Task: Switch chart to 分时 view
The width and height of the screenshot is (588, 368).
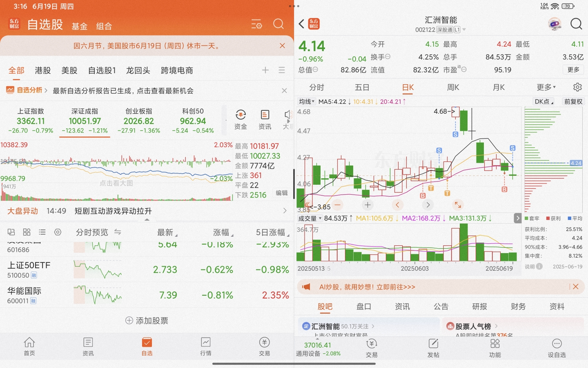Action: (316, 87)
